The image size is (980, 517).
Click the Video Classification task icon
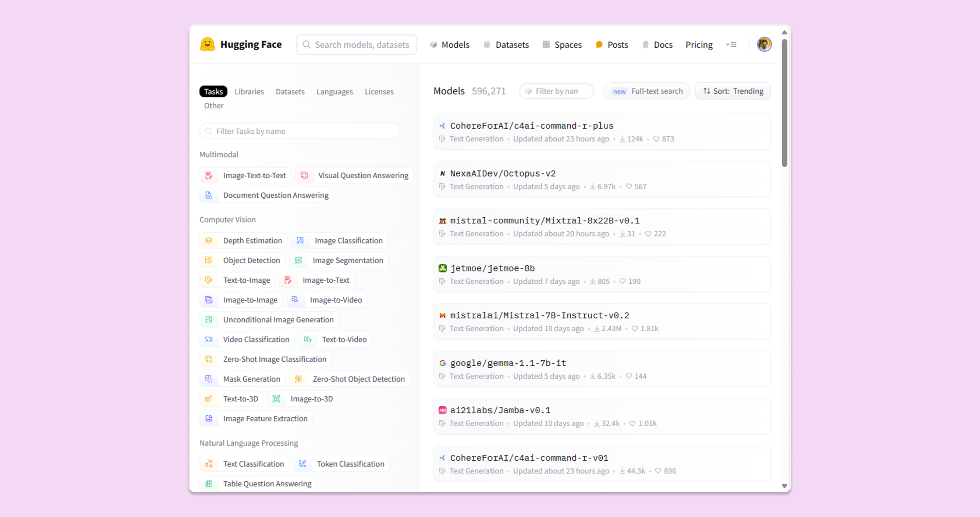209,339
